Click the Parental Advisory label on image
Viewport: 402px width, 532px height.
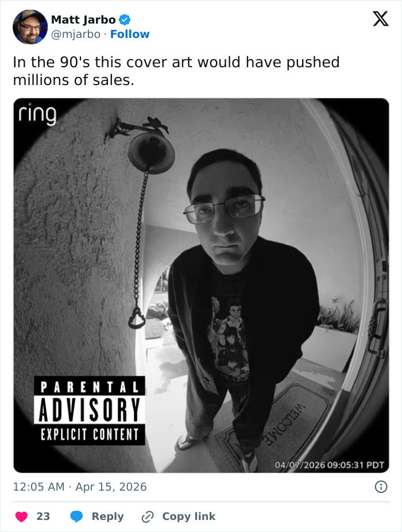click(x=90, y=411)
